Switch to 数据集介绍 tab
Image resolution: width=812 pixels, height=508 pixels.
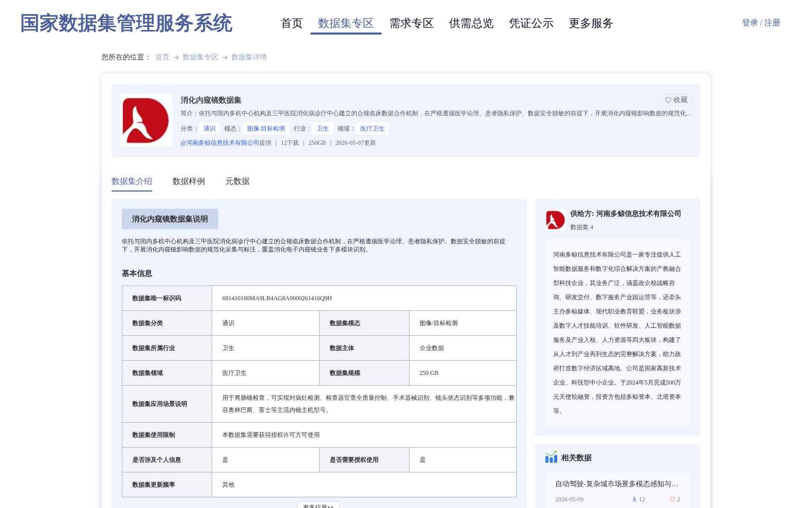click(132, 181)
